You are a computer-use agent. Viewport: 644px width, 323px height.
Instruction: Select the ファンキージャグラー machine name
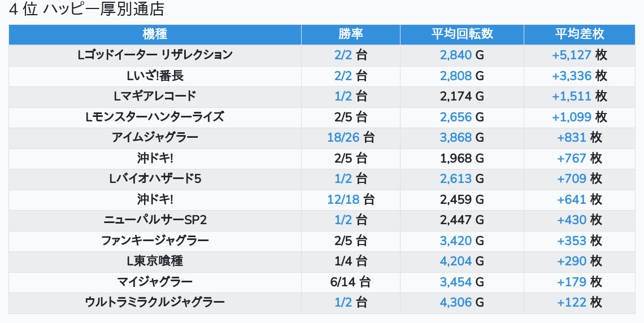click(155, 241)
